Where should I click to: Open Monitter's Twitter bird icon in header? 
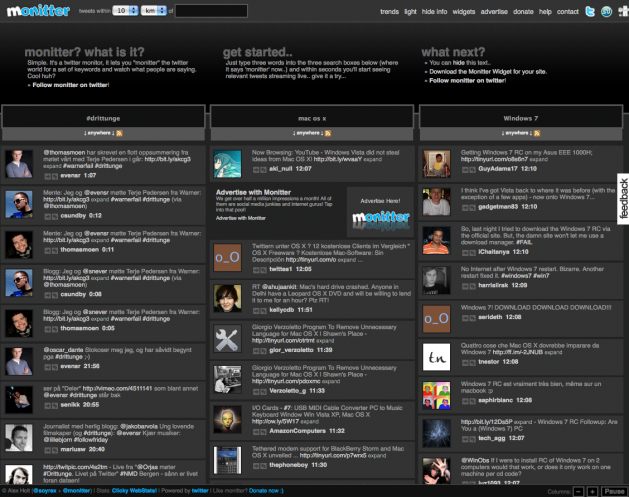point(590,11)
